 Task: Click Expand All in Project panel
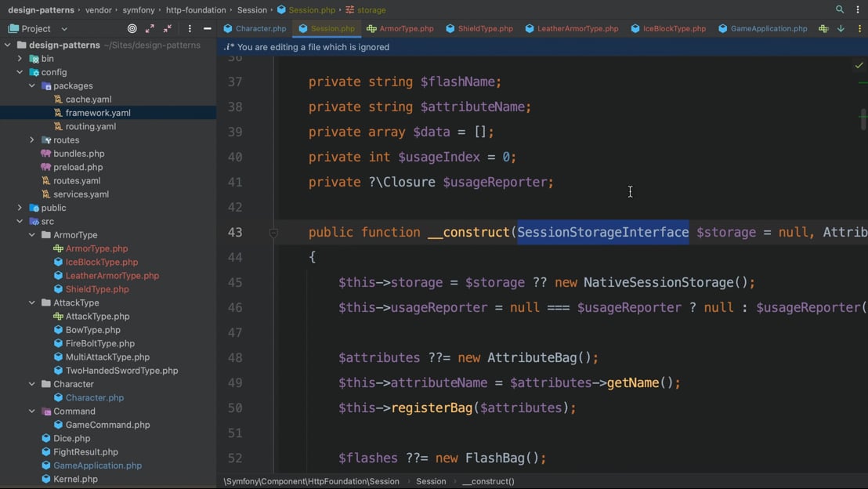coord(150,28)
